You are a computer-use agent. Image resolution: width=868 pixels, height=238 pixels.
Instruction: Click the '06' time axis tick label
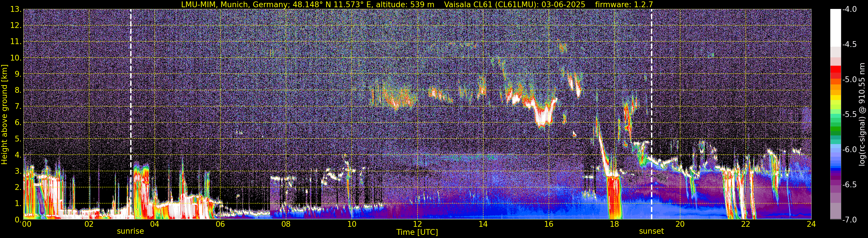click(x=220, y=224)
